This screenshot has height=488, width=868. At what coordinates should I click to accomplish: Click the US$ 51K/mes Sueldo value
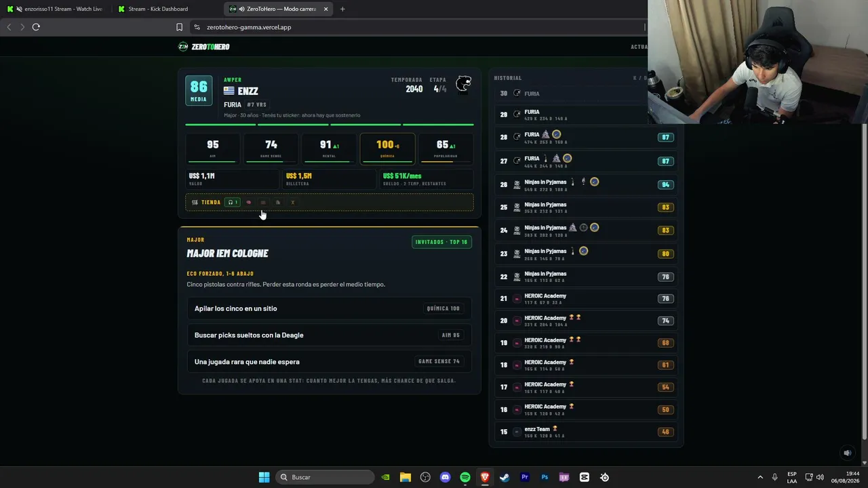(402, 176)
